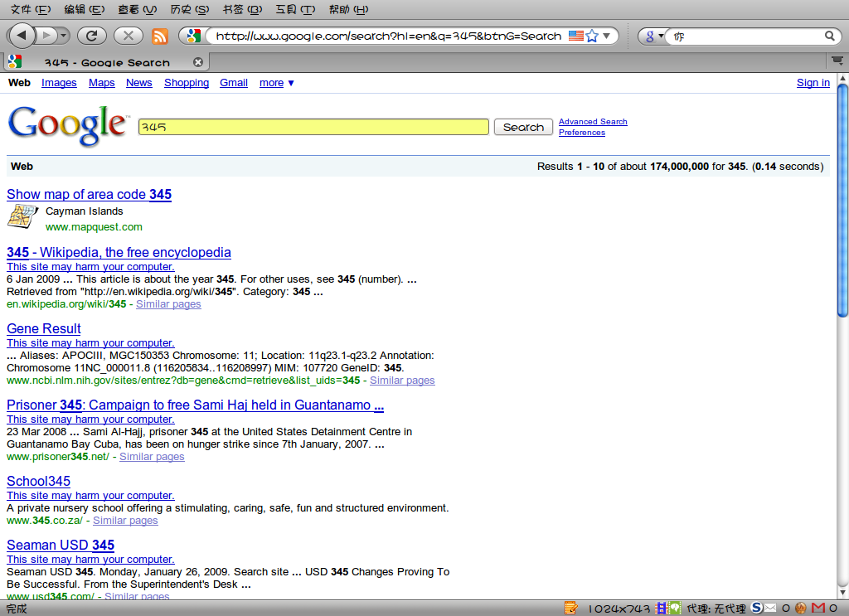Click harm warning under the Wikipedia result
This screenshot has height=616, width=849.
pyautogui.click(x=90, y=267)
